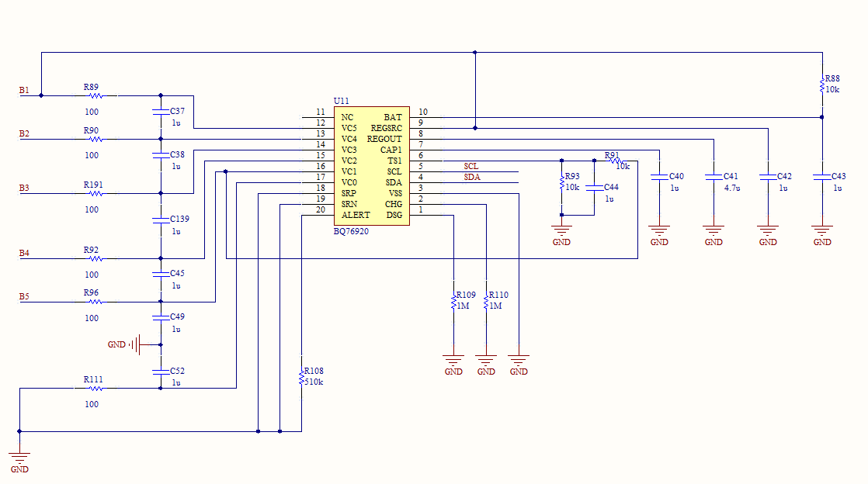Click the 10k value of R88
Viewport: 868px width, 484px height.
832,90
